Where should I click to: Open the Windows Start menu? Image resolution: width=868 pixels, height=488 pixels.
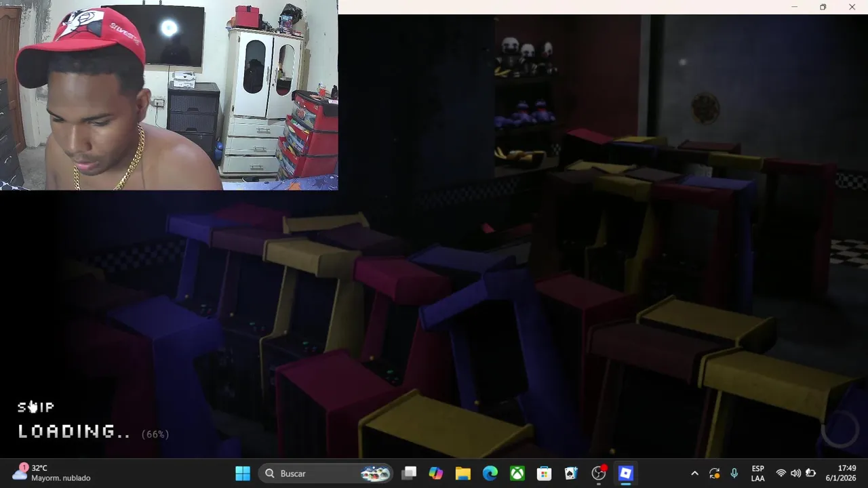coord(243,473)
